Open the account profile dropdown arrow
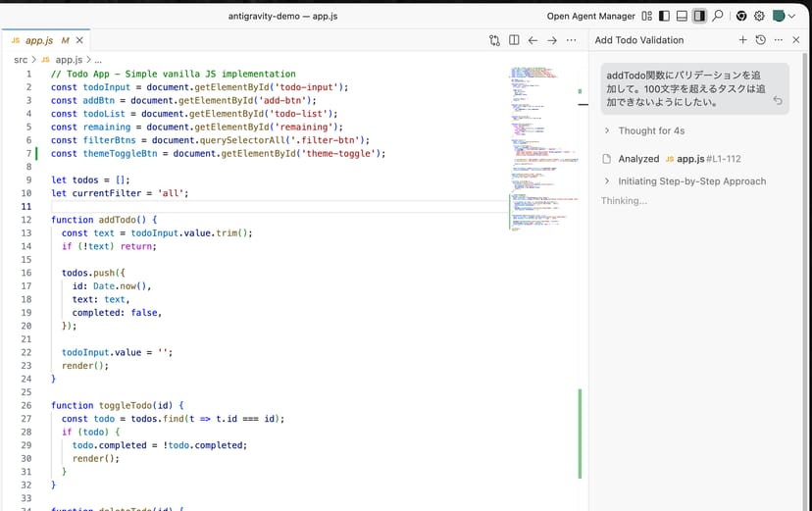Screen dimensions: 812x511 point(791,16)
